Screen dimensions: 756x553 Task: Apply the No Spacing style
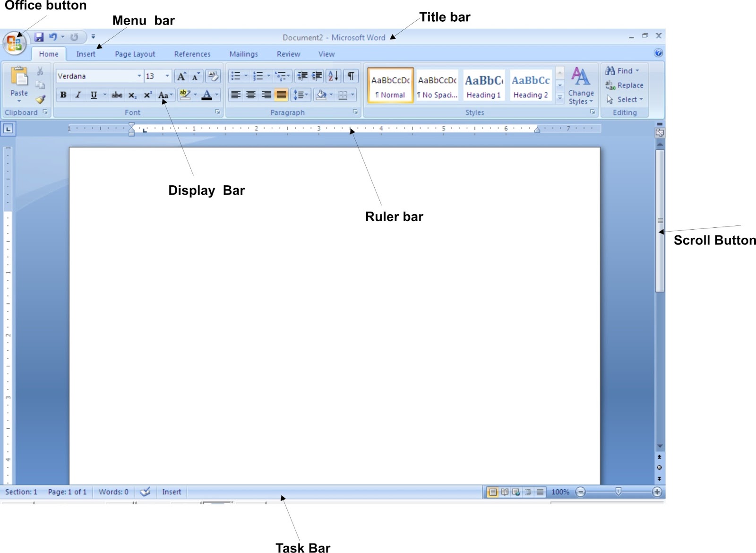click(437, 85)
